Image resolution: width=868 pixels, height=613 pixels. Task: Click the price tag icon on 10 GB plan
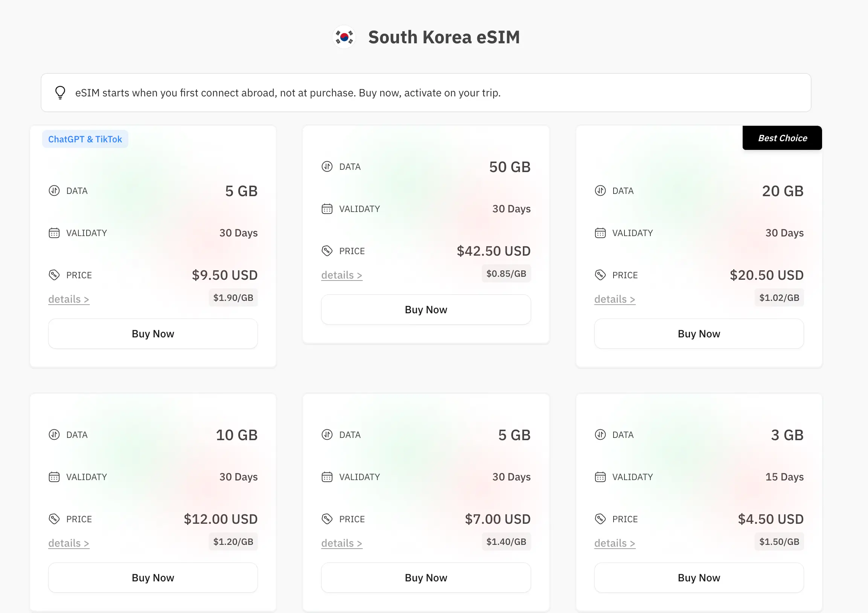click(54, 519)
